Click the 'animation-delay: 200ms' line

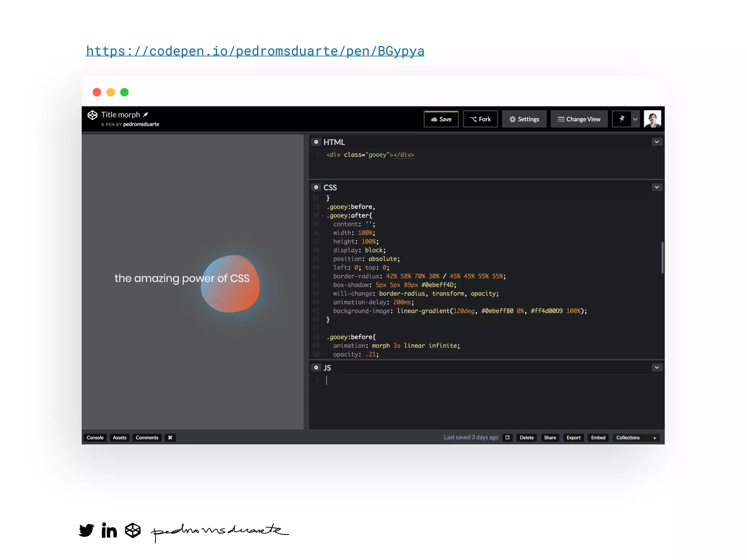[x=373, y=302]
